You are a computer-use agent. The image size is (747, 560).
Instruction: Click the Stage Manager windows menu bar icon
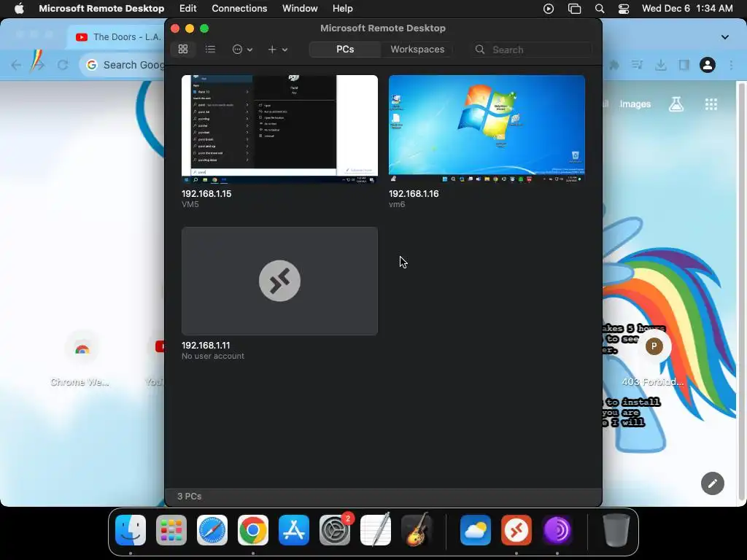[575, 9]
